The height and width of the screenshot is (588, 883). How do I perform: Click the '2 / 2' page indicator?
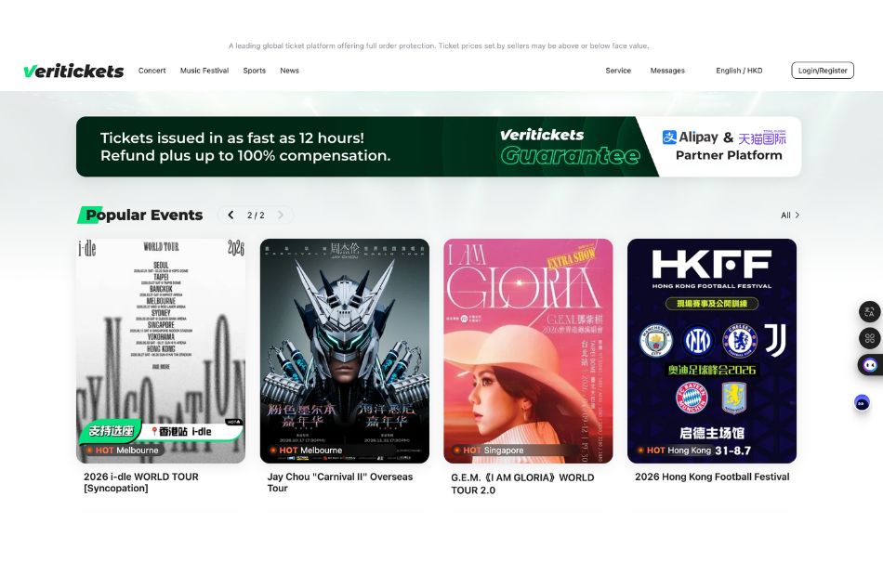(x=256, y=215)
